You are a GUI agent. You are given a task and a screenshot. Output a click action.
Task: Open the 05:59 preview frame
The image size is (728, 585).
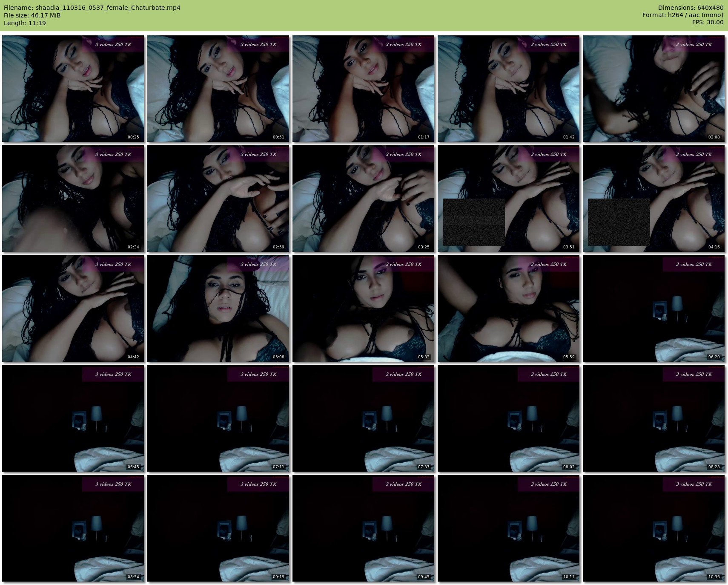click(509, 308)
